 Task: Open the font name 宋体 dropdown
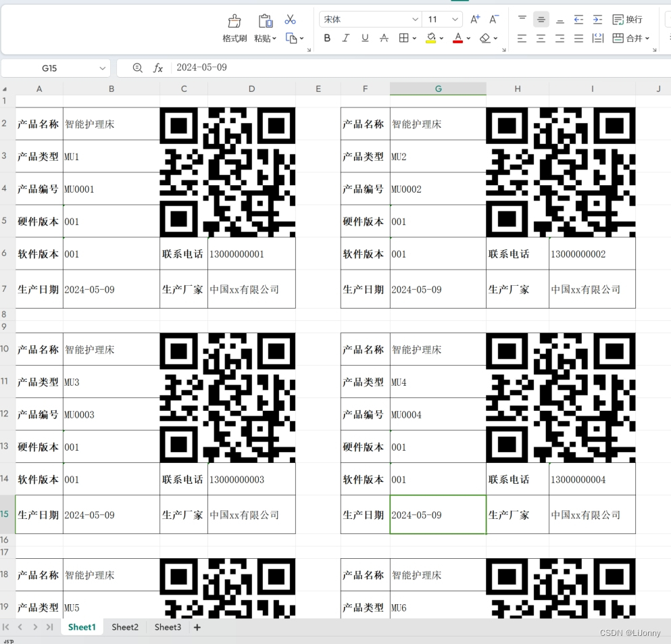(x=415, y=19)
